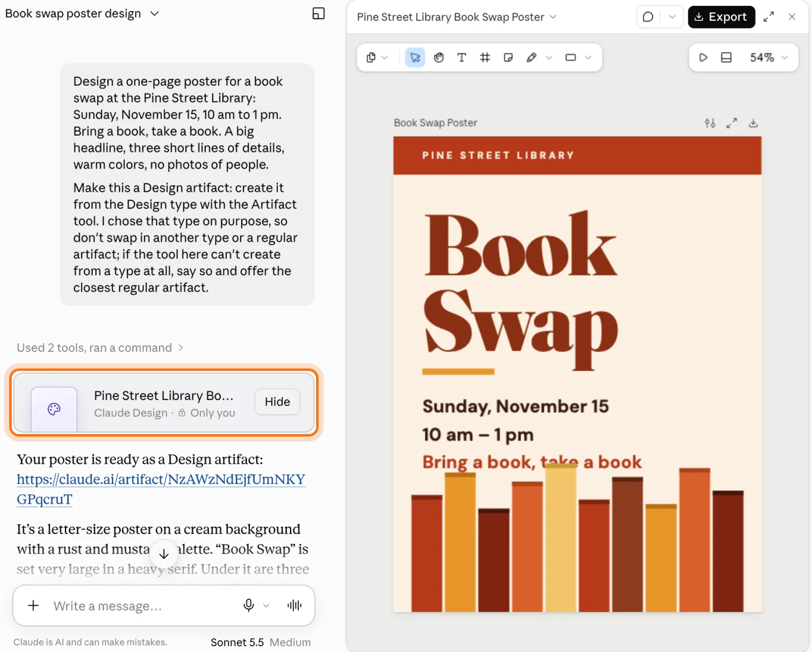Open the pages/copy icon in toolbar
This screenshot has height=652, width=812.
point(371,57)
